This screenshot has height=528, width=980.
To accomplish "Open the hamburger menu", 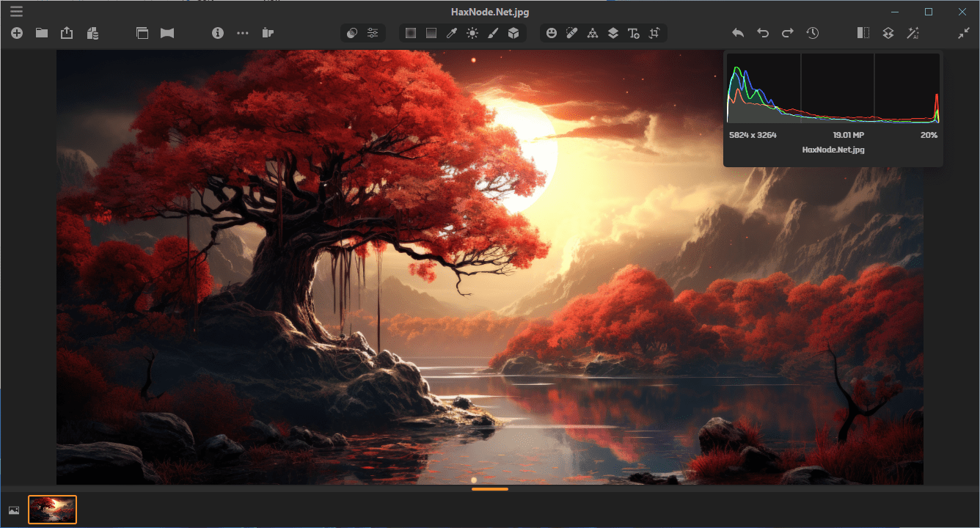I will 16,12.
